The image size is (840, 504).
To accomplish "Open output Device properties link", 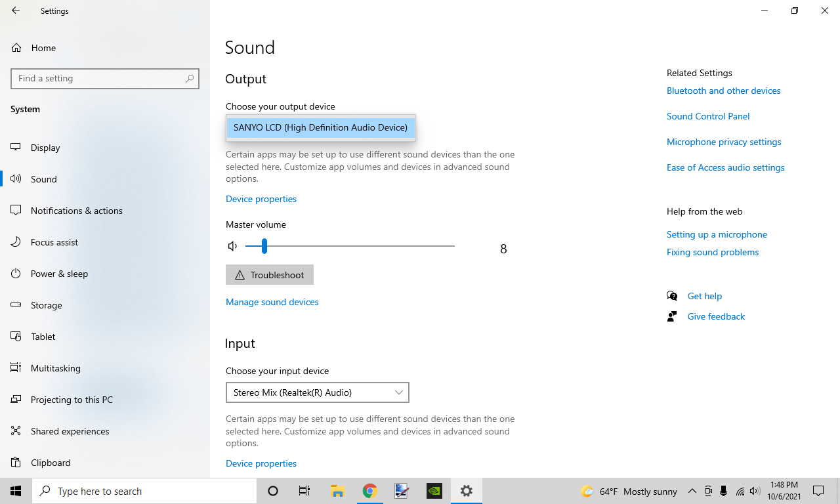I will click(261, 199).
